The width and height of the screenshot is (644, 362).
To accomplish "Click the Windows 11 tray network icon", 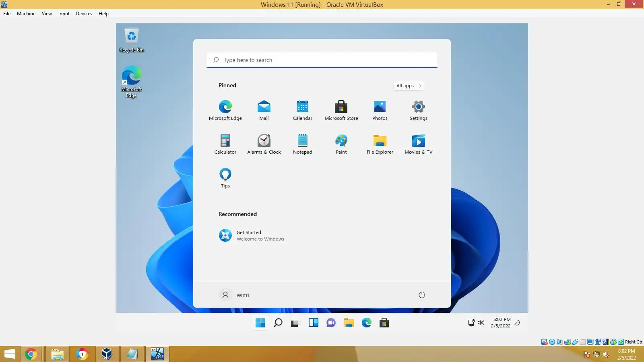I will (471, 323).
